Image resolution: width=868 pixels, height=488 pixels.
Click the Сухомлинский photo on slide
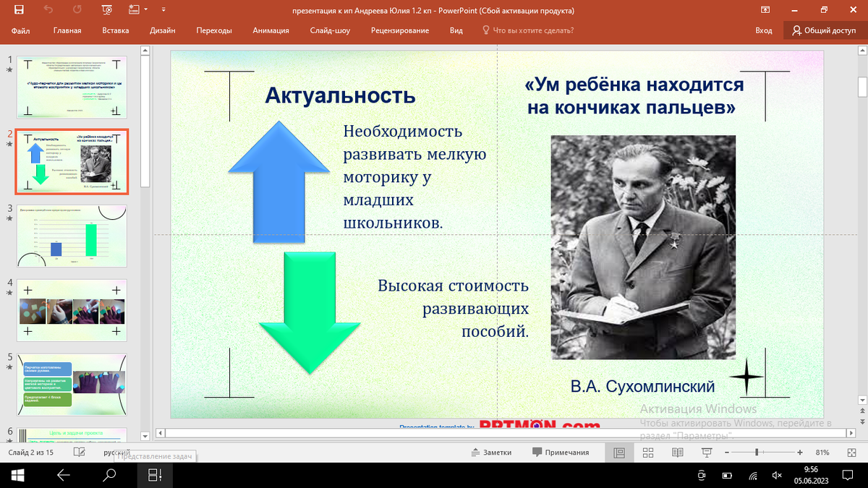[x=643, y=247]
